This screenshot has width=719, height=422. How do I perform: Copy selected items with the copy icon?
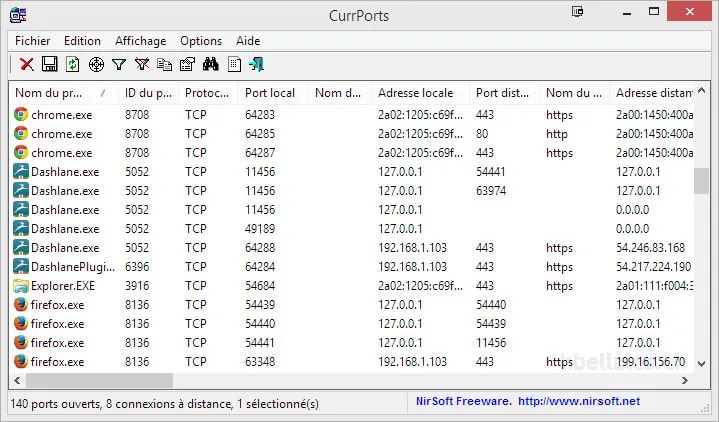(x=165, y=64)
